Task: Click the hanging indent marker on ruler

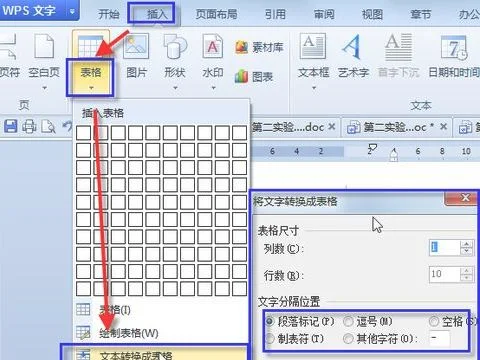Action: click(394, 155)
